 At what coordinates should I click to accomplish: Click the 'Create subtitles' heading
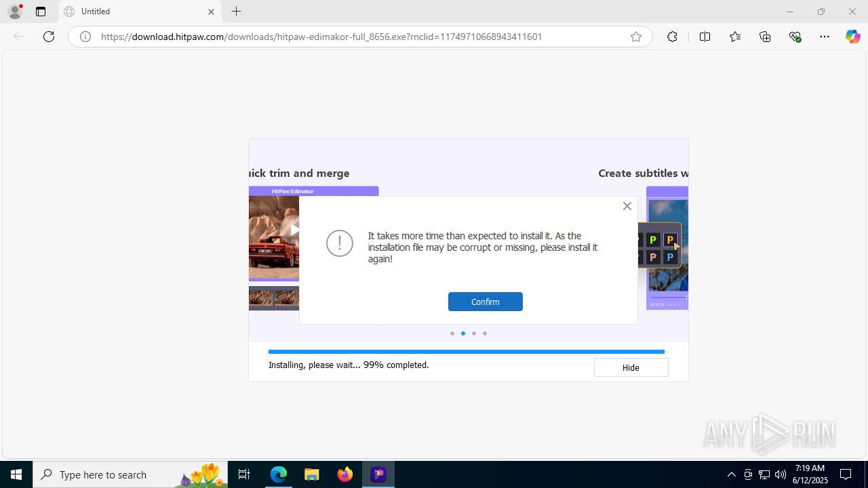click(643, 173)
